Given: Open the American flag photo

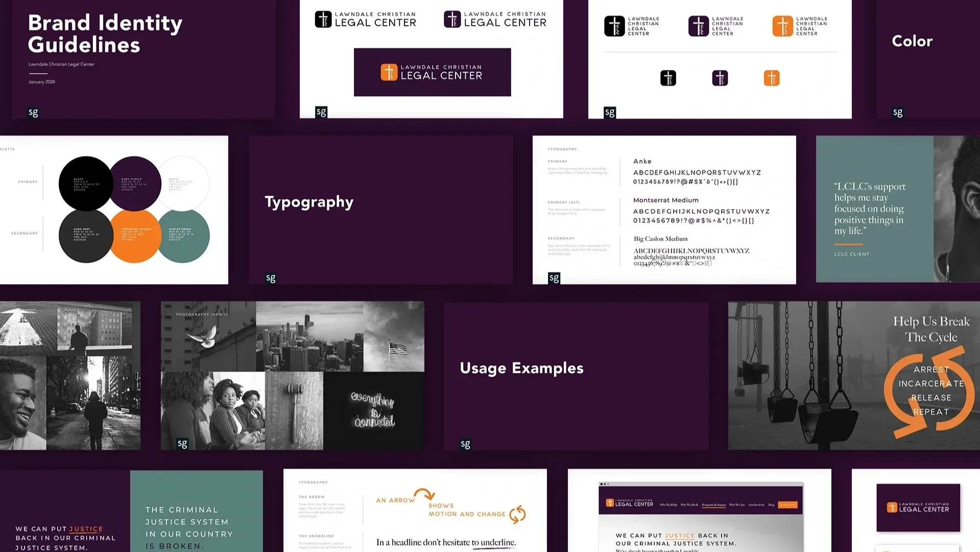Looking at the screenshot, I should coord(394,336).
